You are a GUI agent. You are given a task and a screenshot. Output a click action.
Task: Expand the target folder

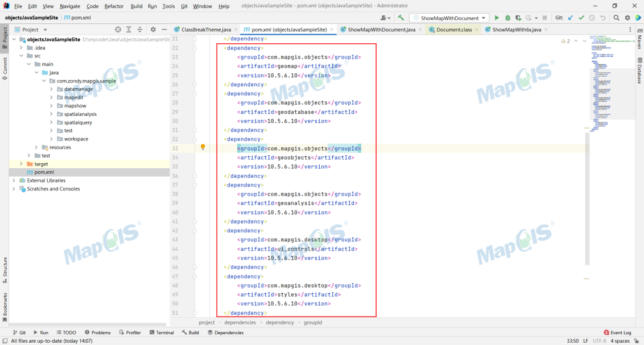[22, 164]
